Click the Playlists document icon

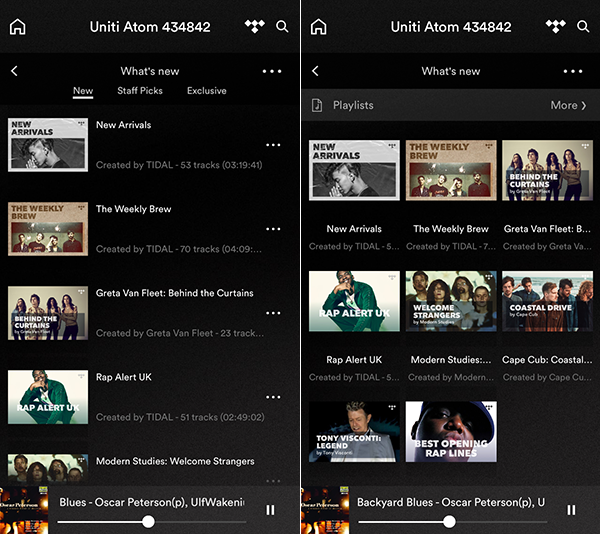[317, 105]
